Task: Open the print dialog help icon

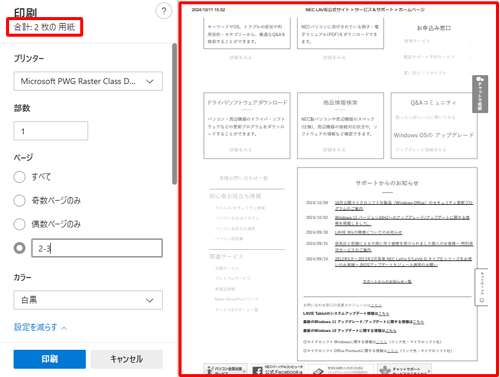Action: click(x=164, y=11)
